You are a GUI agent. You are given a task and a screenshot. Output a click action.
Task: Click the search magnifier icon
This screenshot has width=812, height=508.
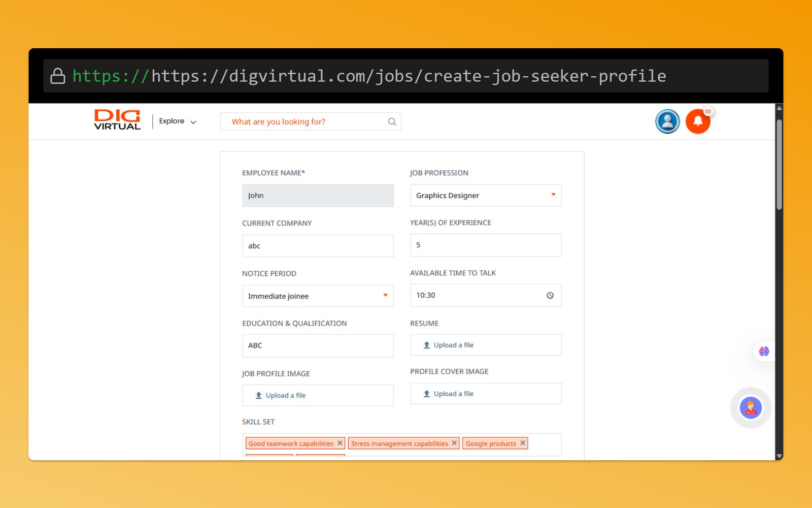pos(392,122)
